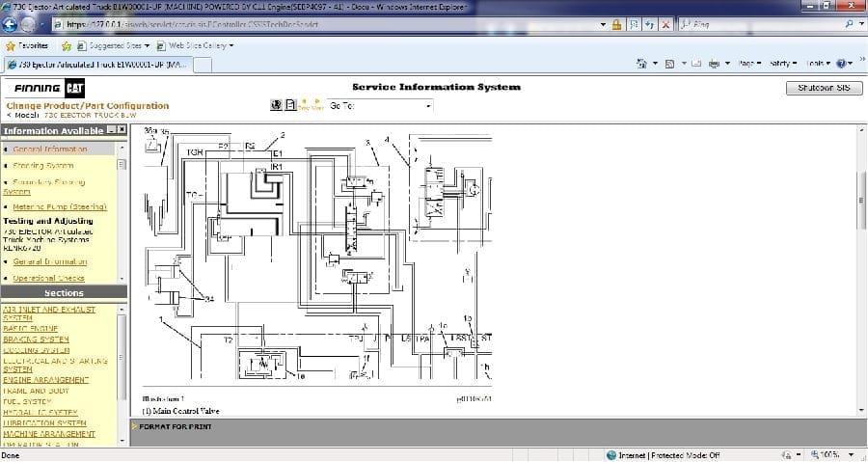Minimize the Information Available panel
The width and height of the screenshot is (868, 462).
[111, 130]
